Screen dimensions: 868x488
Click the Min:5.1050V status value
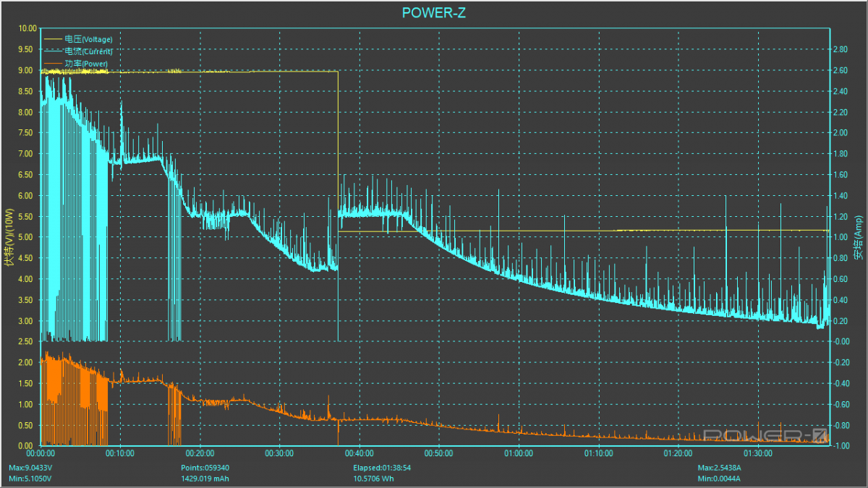coord(30,478)
